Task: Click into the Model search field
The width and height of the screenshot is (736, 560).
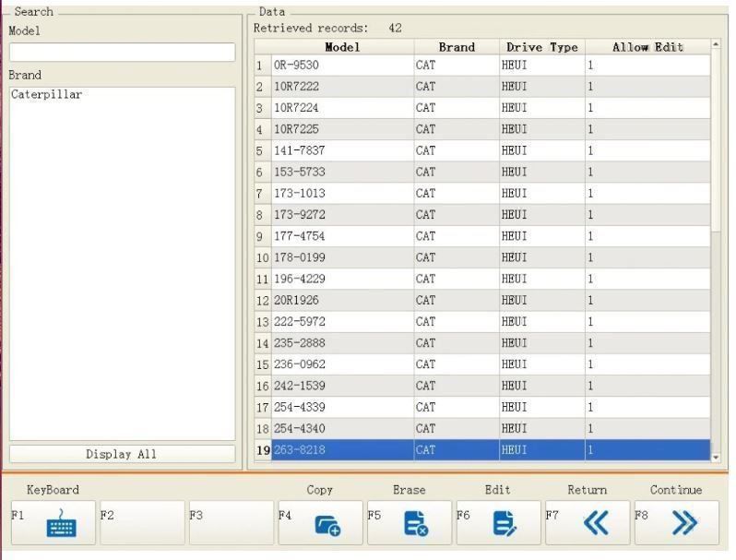Action: click(x=122, y=52)
